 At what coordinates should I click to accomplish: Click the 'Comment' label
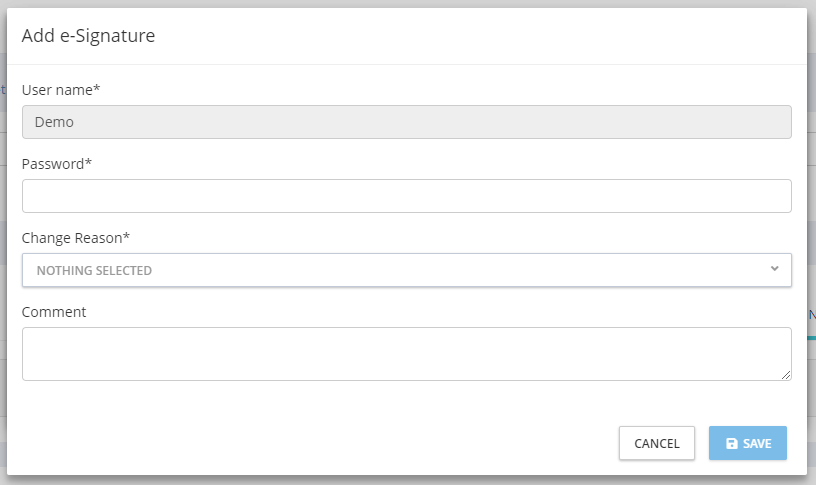click(54, 312)
